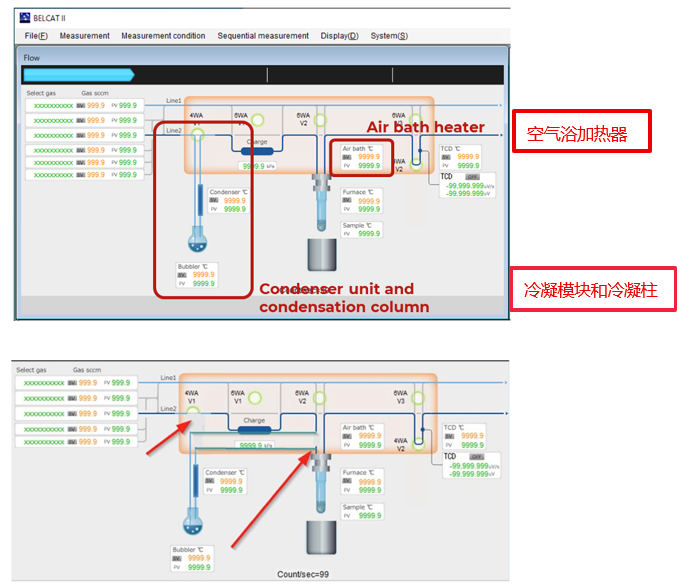Click the blue Charge loop icon in top diagram
The height and width of the screenshot is (587, 677).
[257, 151]
